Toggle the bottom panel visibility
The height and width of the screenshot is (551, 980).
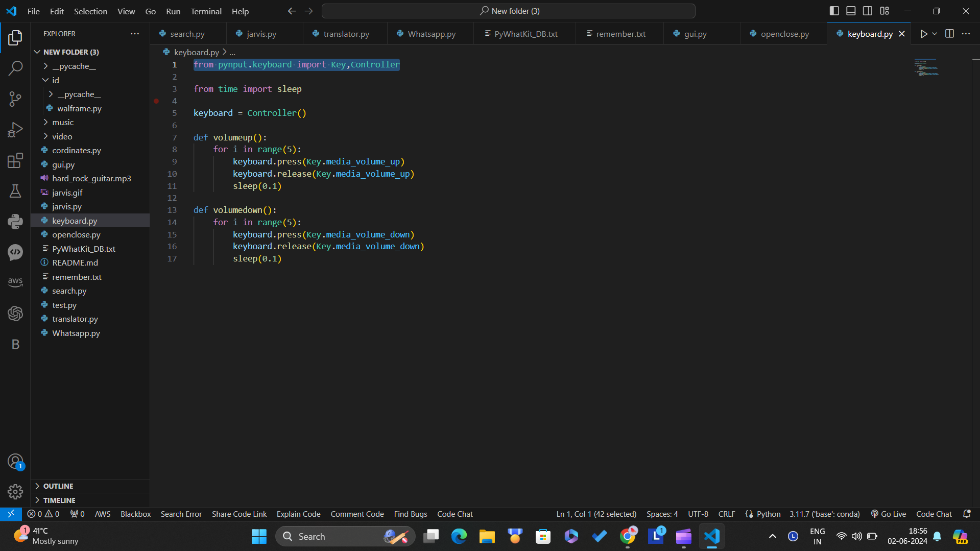coord(851,11)
